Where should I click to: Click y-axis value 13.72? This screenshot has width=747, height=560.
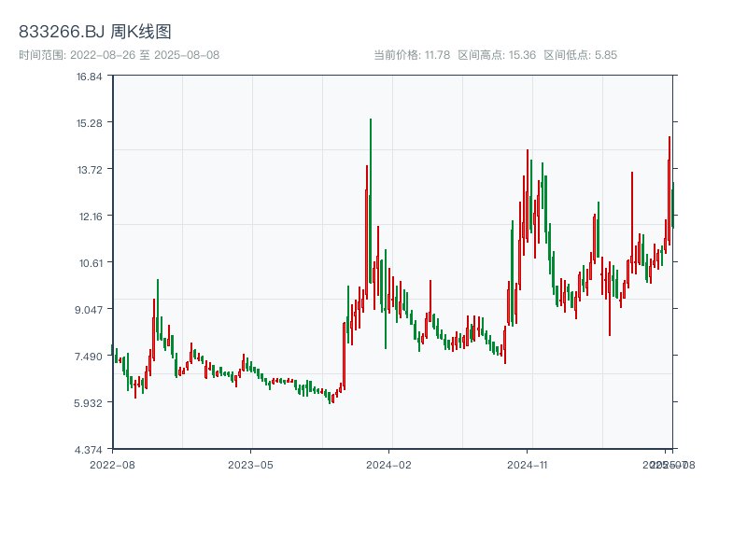pyautogui.click(x=90, y=170)
